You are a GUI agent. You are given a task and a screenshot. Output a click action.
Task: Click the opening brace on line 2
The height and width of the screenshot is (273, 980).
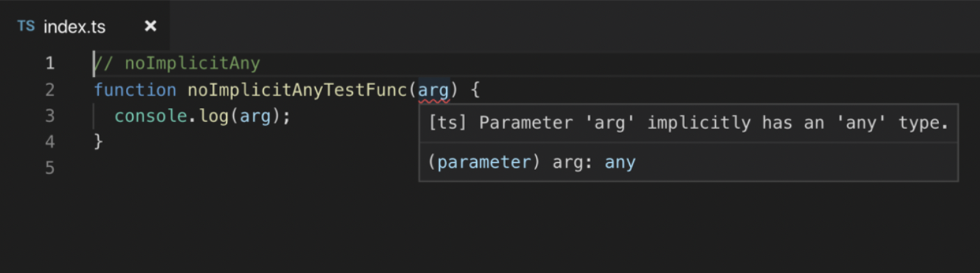point(475,90)
